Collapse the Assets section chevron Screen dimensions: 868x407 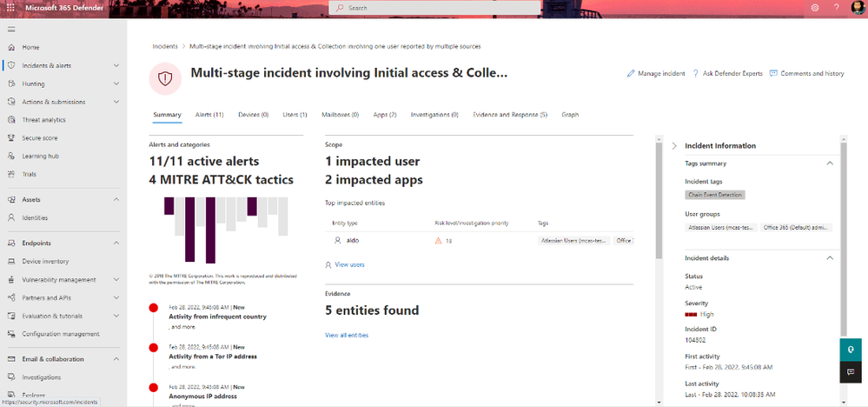click(116, 199)
